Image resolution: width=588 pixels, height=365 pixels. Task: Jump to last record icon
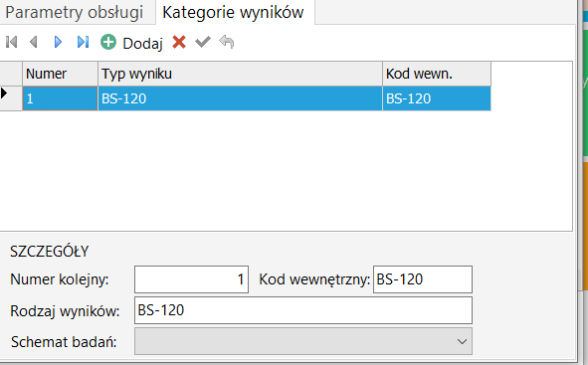83,42
